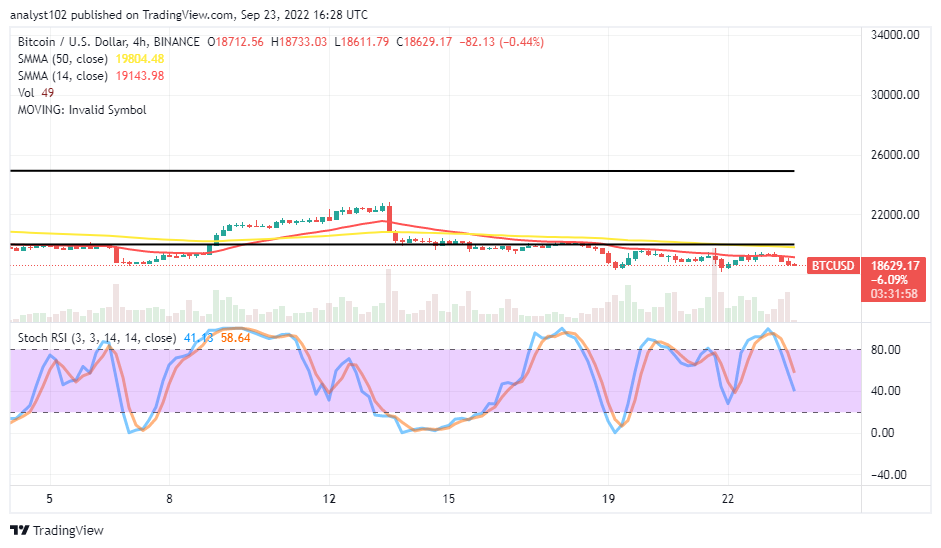Click the 30000.00 price axis label
This screenshot has height=548, width=941.
(x=895, y=95)
